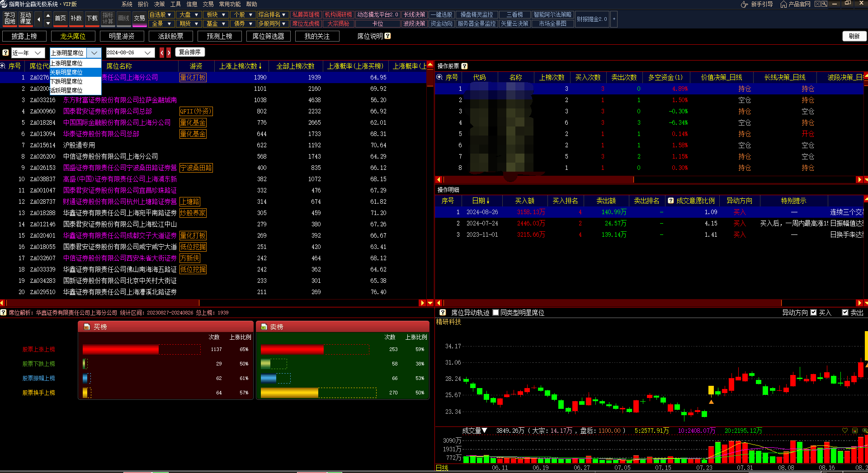
Task: Click the 复合排序 button
Action: click(190, 52)
